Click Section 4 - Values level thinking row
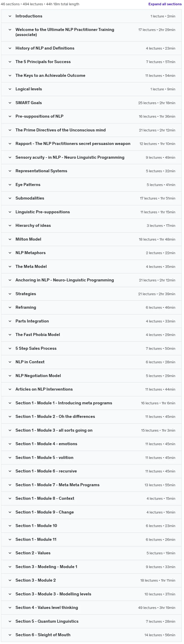 pos(91,608)
